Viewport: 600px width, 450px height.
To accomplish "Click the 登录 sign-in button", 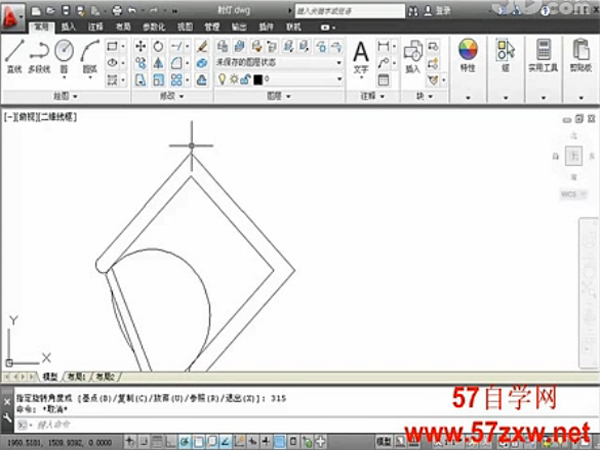I will (438, 11).
